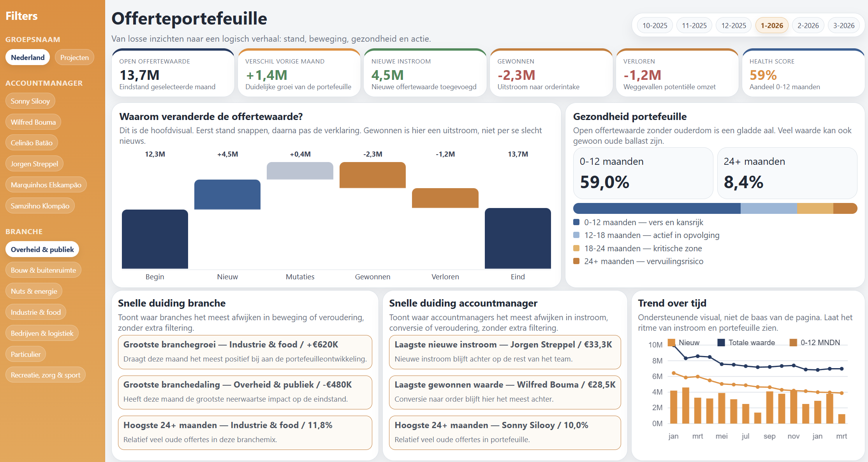
Task: Click the portfolio age distribution bar
Action: click(x=715, y=208)
